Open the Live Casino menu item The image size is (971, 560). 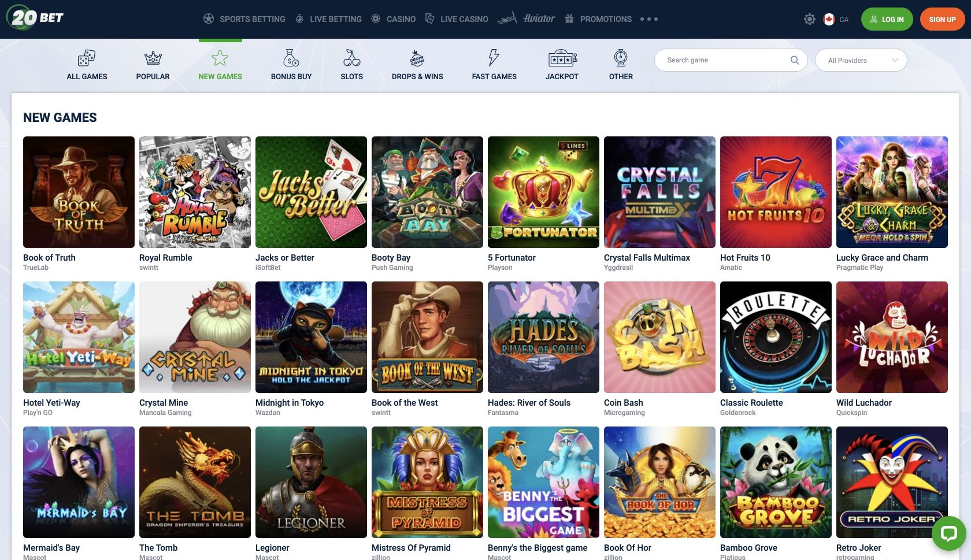pyautogui.click(x=457, y=19)
